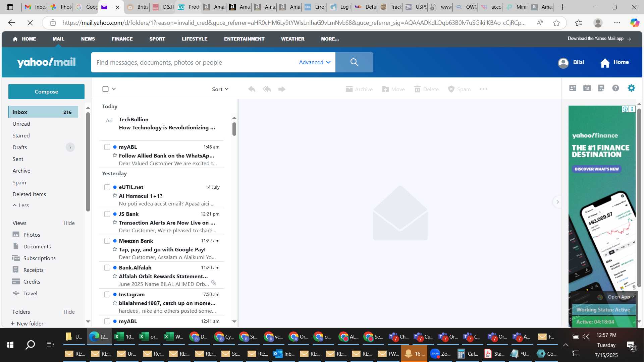The width and height of the screenshot is (644, 362).
Task: Go to the News tab
Action: [88, 39]
